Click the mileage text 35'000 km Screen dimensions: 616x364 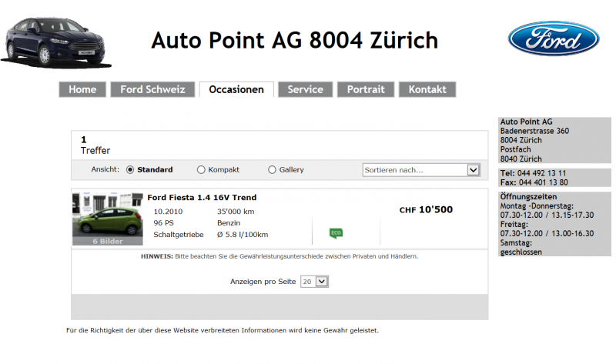236,212
